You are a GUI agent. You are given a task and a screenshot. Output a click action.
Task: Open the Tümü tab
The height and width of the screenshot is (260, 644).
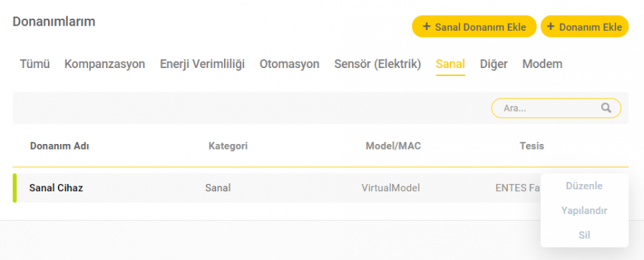[35, 64]
